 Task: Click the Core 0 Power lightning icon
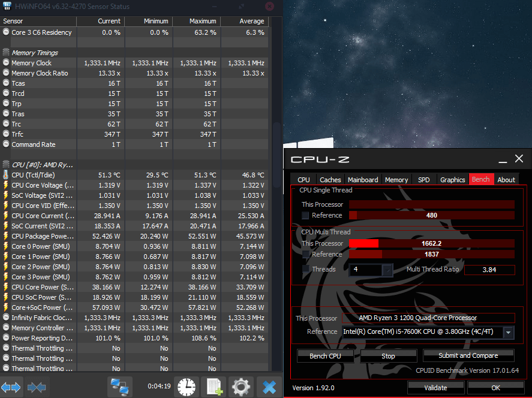pyautogui.click(x=6, y=246)
